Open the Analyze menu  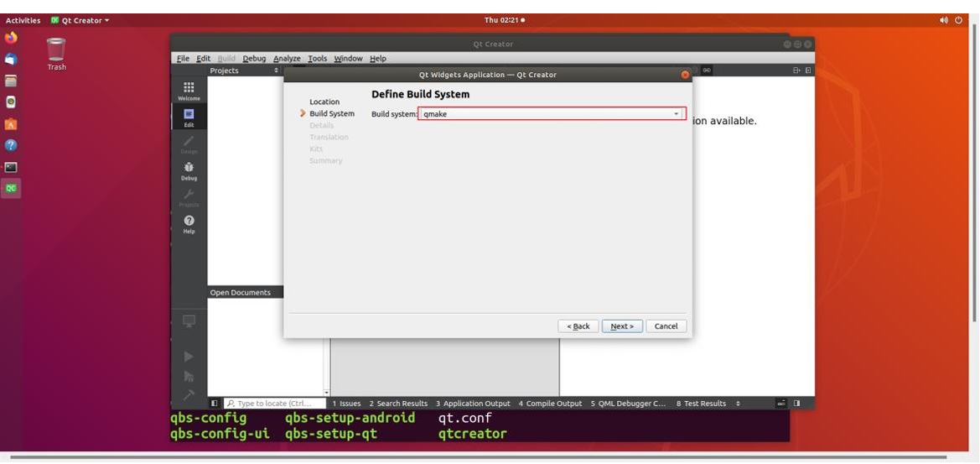(x=287, y=58)
